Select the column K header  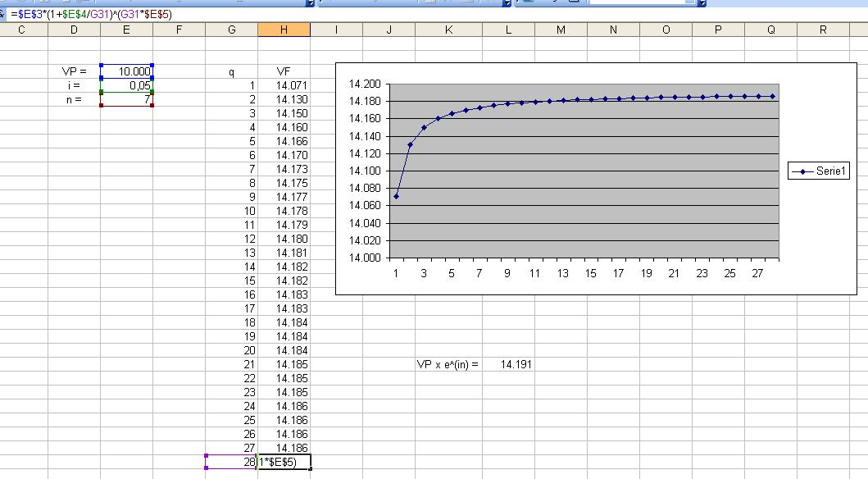448,30
